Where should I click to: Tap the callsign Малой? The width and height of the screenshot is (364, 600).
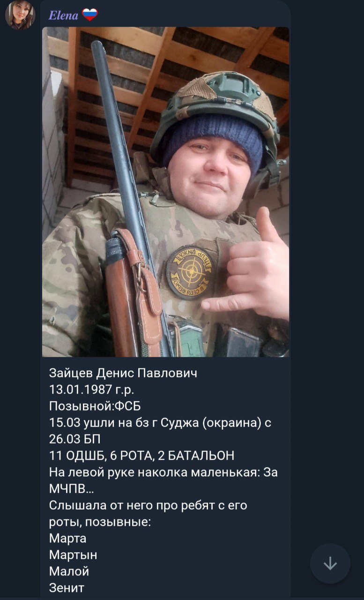pyautogui.click(x=69, y=571)
